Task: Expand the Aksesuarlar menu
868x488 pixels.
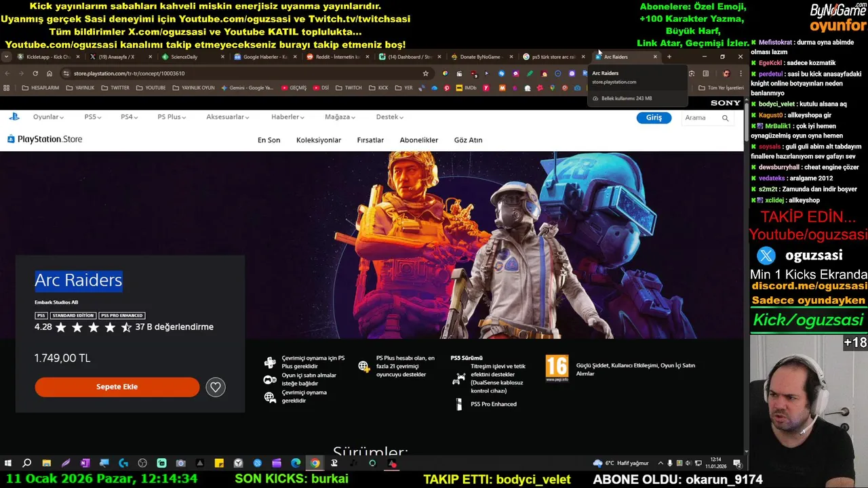Action: coord(228,117)
